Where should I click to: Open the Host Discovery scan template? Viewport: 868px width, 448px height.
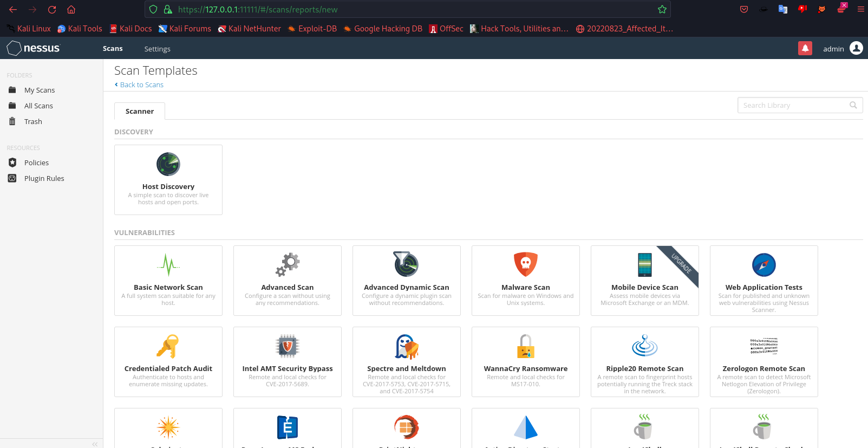pos(168,180)
